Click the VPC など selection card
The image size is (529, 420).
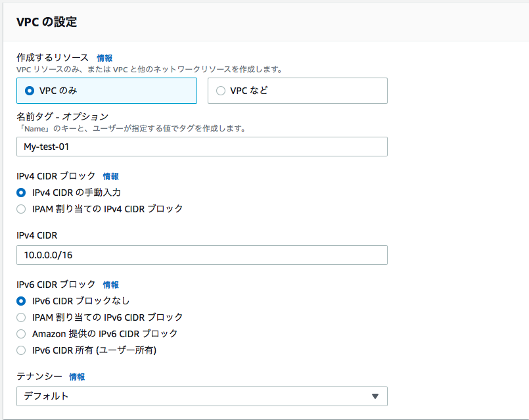297,90
